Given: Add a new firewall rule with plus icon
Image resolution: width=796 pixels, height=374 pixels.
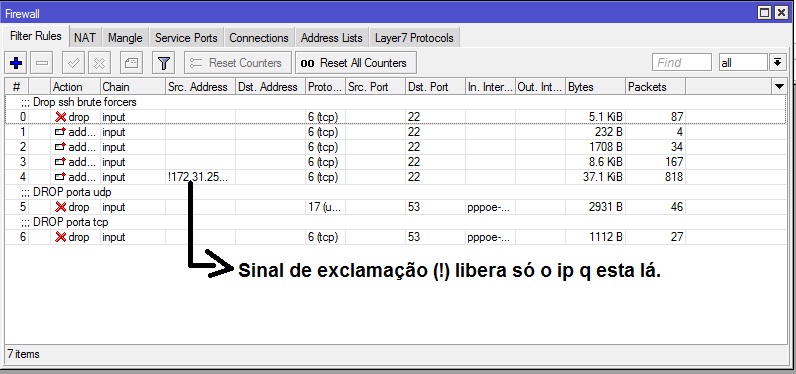Looking at the screenshot, I should tap(16, 63).
